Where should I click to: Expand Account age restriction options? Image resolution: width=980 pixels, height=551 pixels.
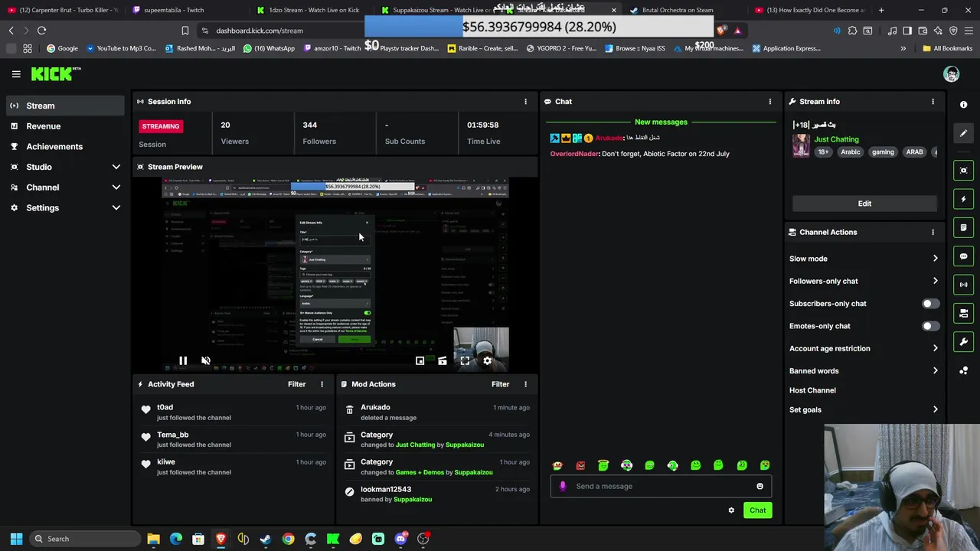point(864,348)
